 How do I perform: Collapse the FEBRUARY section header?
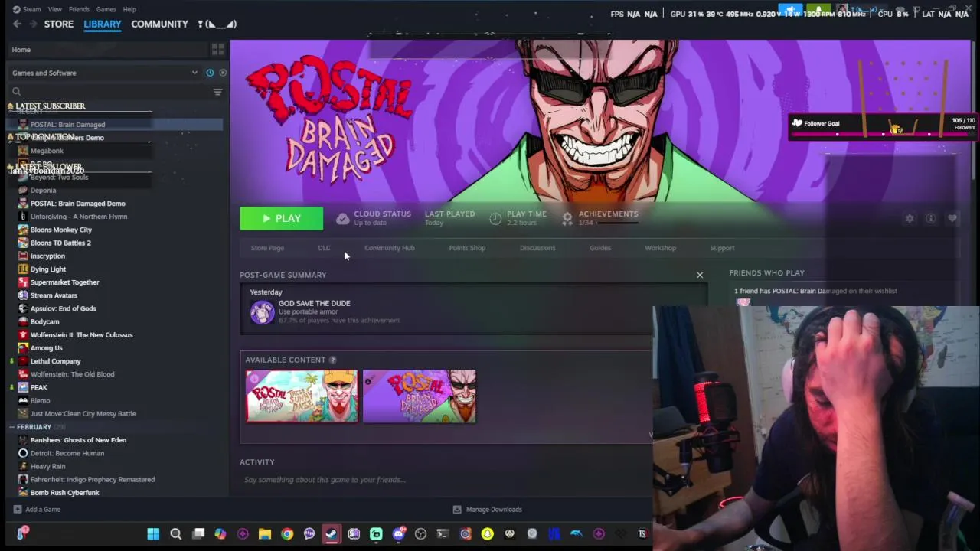(34, 427)
